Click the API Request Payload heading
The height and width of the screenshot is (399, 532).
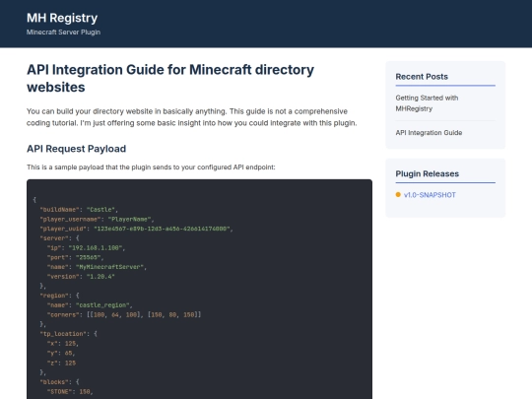76,149
